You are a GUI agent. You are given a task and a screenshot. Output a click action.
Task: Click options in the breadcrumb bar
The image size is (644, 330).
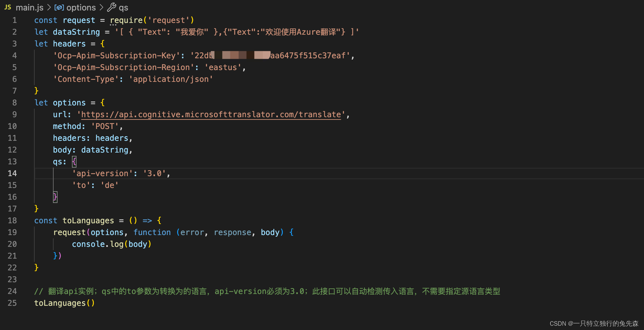click(81, 7)
